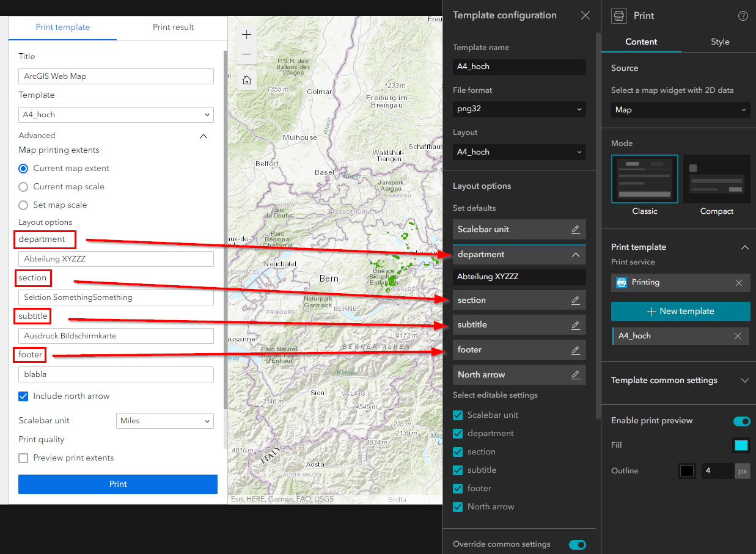This screenshot has width=756, height=554.
Task: Open the File format dropdown showing png32
Action: (x=519, y=109)
